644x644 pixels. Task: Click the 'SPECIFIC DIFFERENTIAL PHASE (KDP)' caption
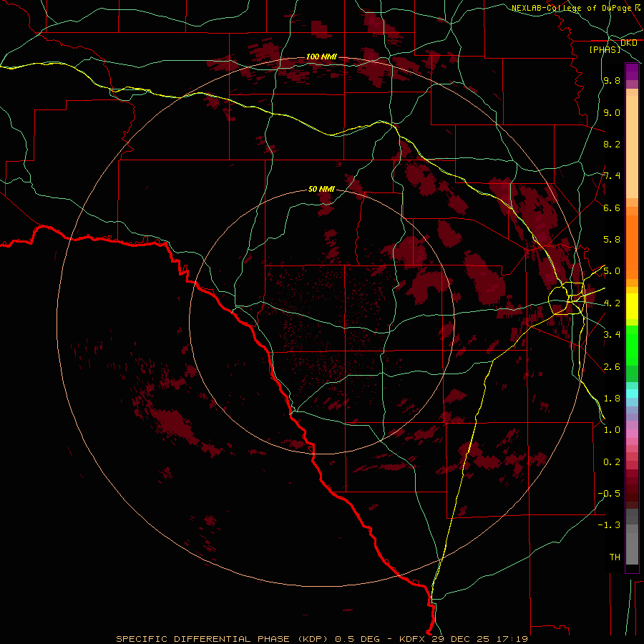222,639
